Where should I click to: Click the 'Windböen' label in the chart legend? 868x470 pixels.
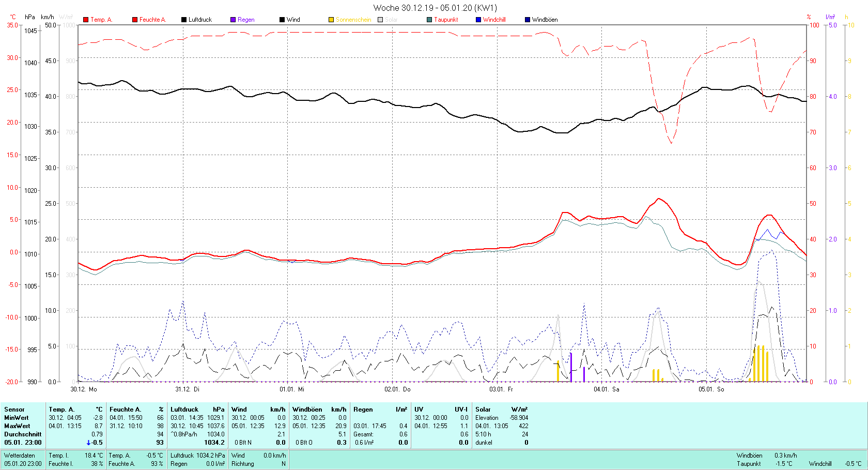[545, 20]
